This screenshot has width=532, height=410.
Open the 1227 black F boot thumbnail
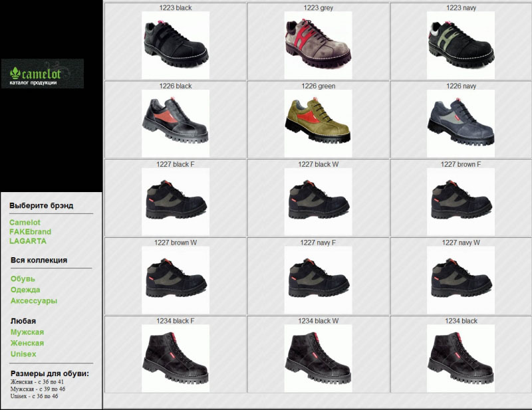click(x=176, y=202)
